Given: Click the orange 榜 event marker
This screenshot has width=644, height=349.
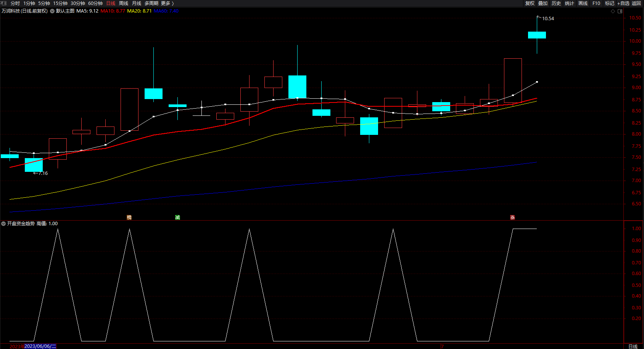Looking at the screenshot, I should tap(129, 217).
